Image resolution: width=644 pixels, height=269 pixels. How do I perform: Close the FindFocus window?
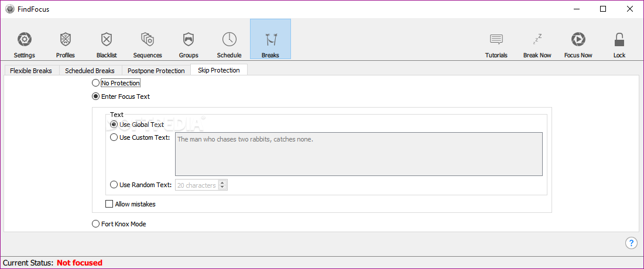629,9
